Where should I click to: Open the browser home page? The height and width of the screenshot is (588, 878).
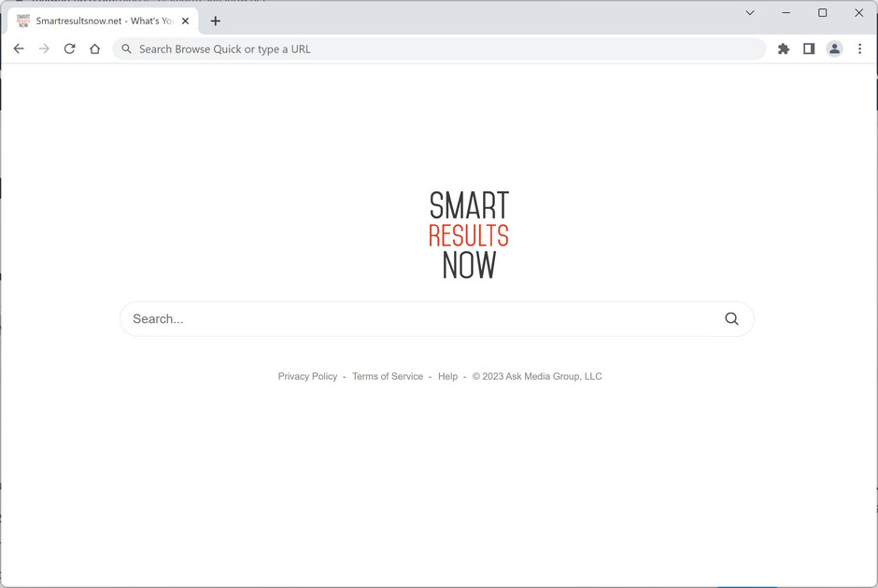(x=94, y=49)
